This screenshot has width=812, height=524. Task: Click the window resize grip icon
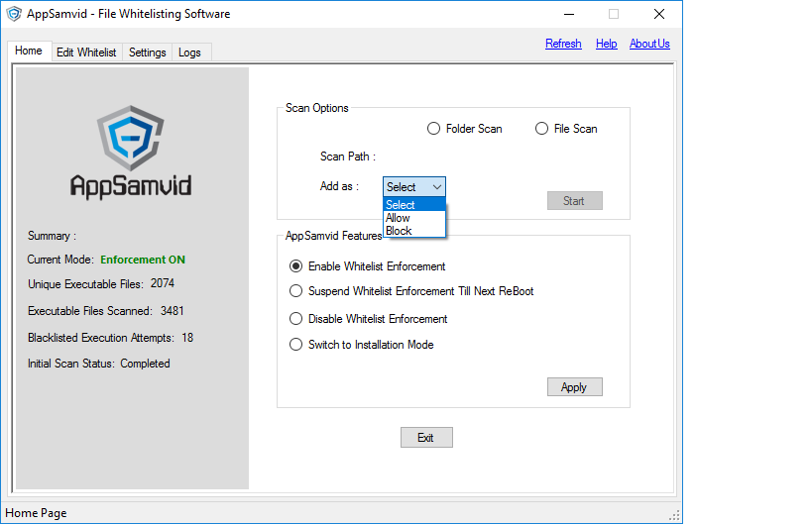pyautogui.click(x=674, y=515)
